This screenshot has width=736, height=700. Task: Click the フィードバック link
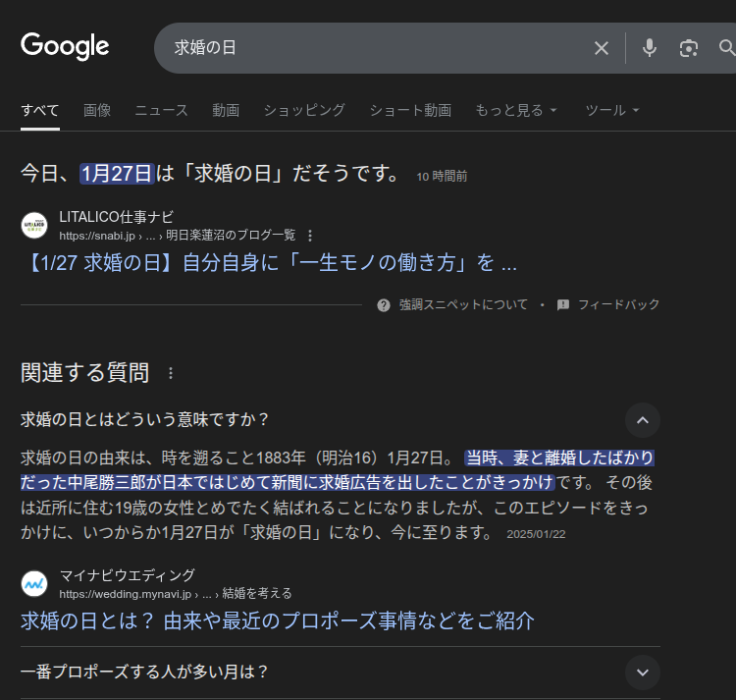click(x=608, y=305)
